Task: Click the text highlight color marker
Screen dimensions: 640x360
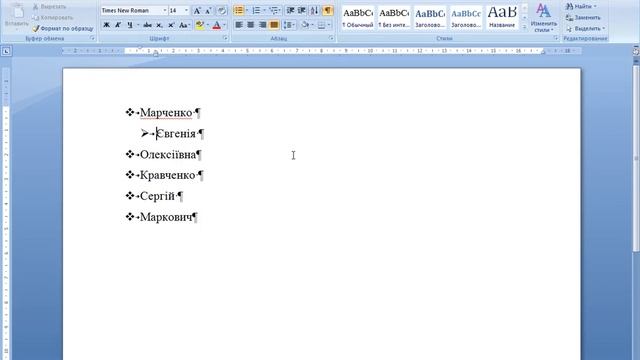Action: click(200, 25)
